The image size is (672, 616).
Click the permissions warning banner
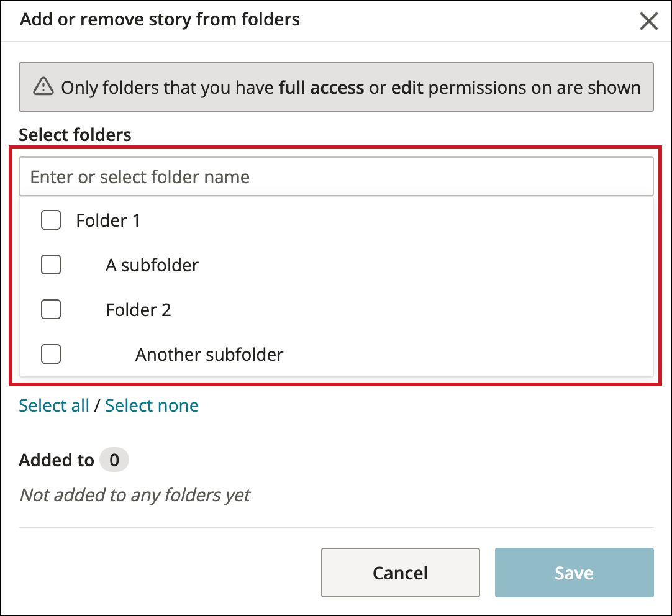[335, 87]
